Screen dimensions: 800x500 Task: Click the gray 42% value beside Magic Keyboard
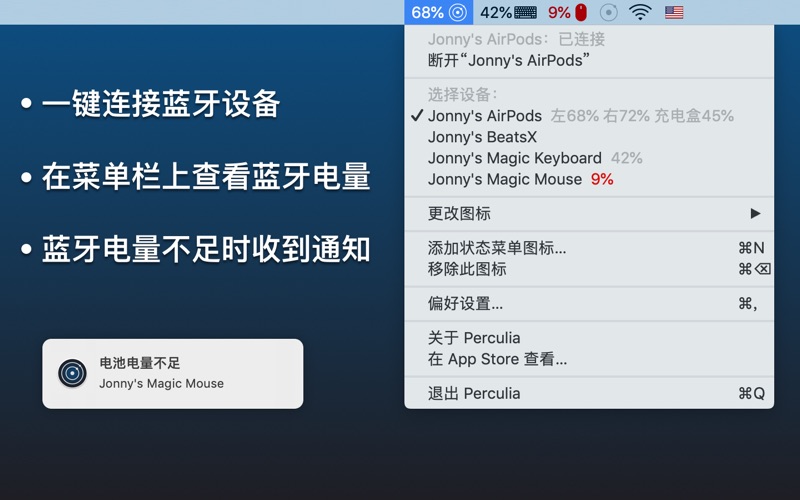pos(627,158)
